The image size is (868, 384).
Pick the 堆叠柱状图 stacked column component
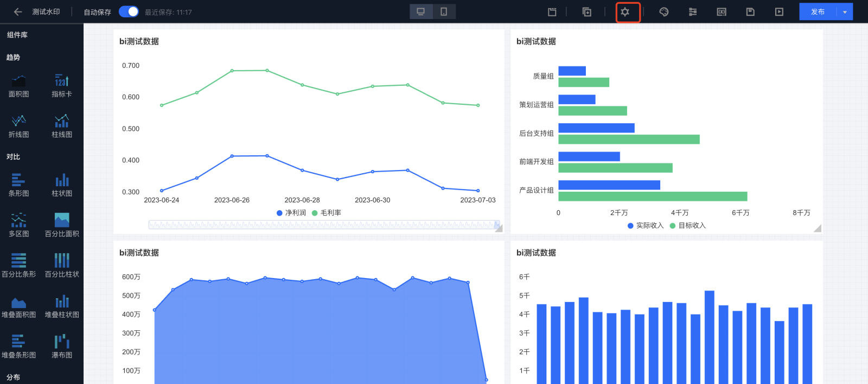click(x=62, y=306)
